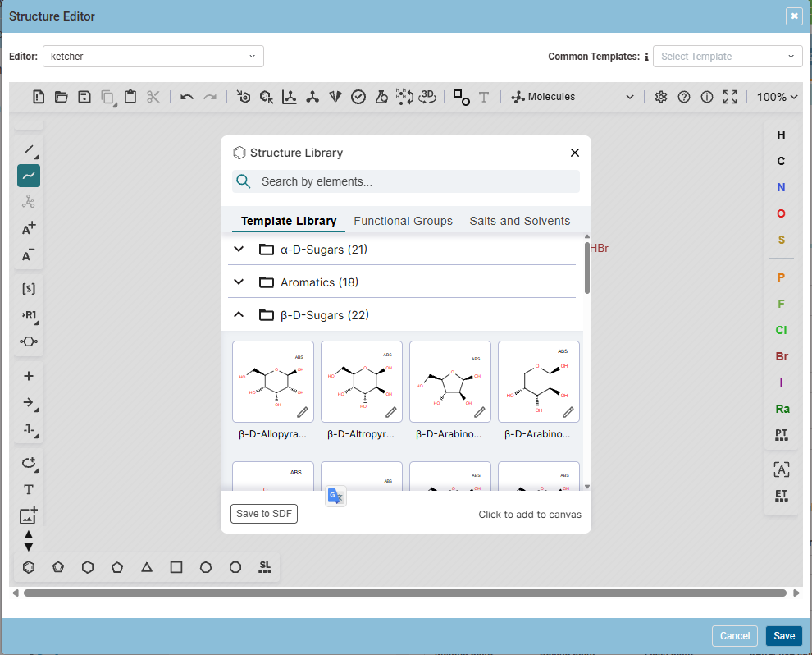The image size is (812, 655).
Task: Select the Cyclopropane triangle template
Action: point(147,567)
